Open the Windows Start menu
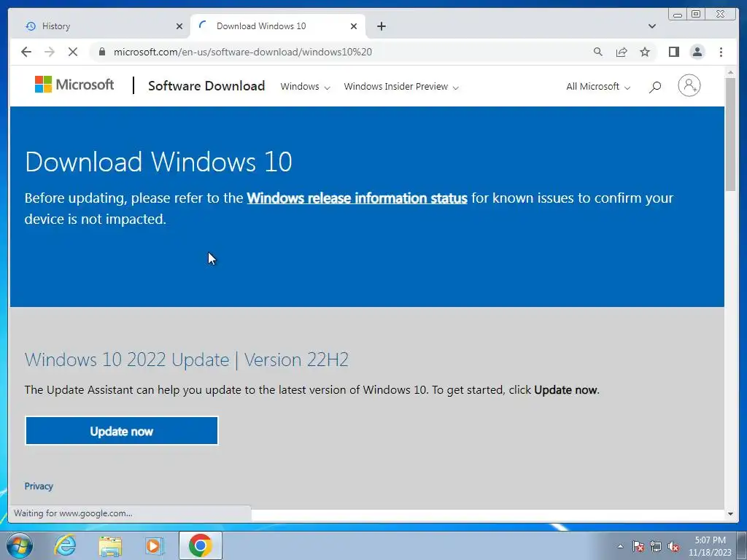This screenshot has height=560, width=747. click(x=19, y=545)
